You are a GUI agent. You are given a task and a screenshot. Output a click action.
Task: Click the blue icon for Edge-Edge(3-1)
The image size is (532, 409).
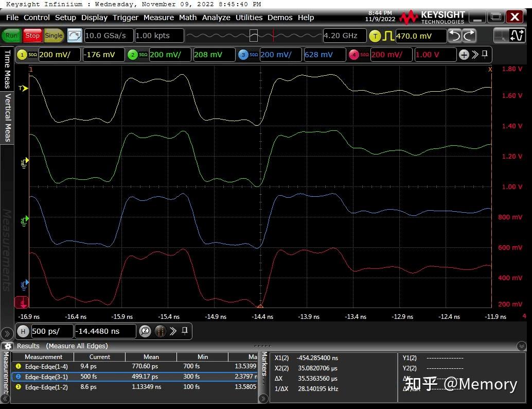(19, 377)
